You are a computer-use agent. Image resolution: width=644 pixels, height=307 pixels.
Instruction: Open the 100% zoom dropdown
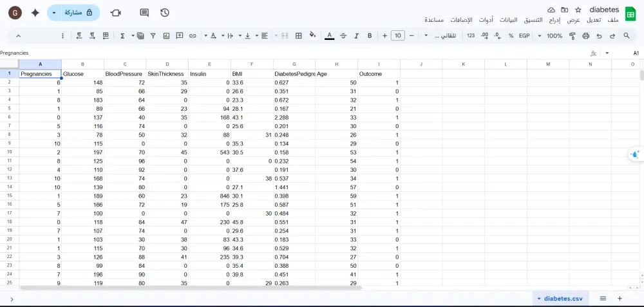pyautogui.click(x=551, y=35)
